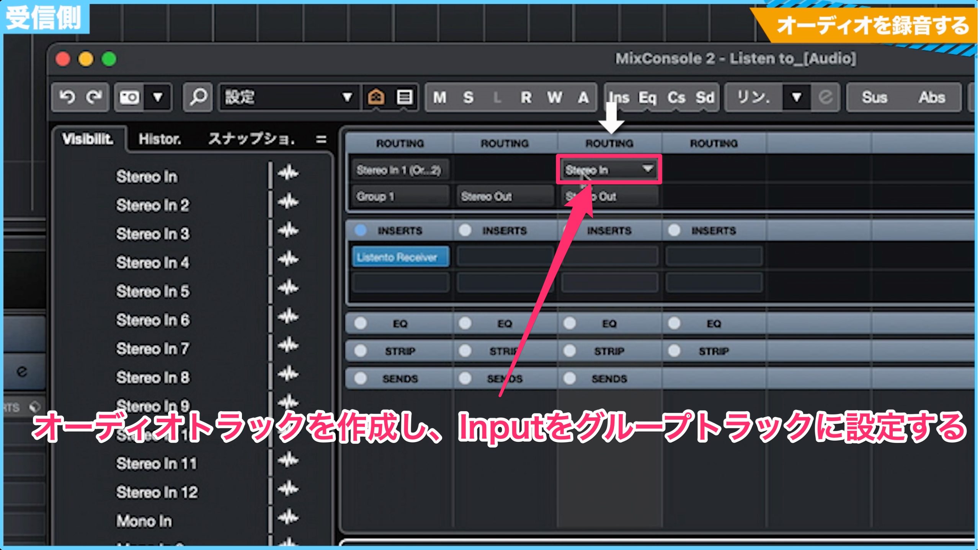Toggle the A automation button

pyautogui.click(x=583, y=98)
